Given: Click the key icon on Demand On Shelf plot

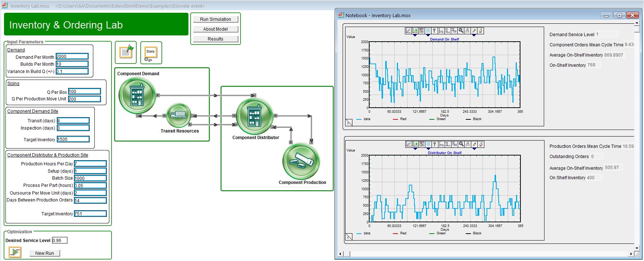Looking at the screenshot, I should tap(434, 31).
